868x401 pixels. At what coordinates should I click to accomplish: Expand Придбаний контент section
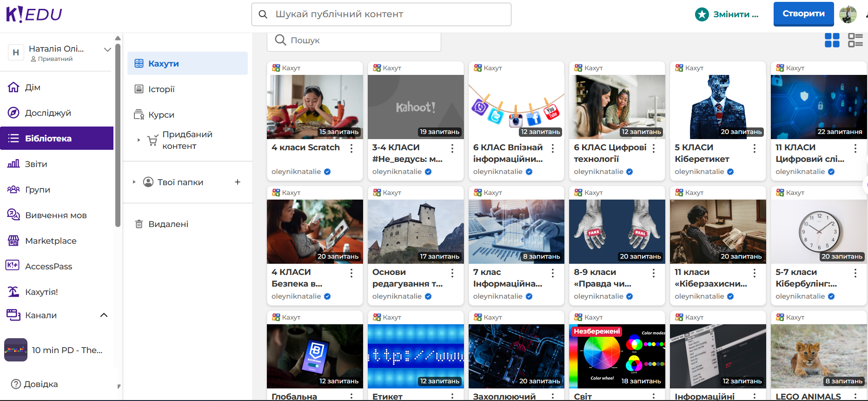pyautogui.click(x=139, y=140)
